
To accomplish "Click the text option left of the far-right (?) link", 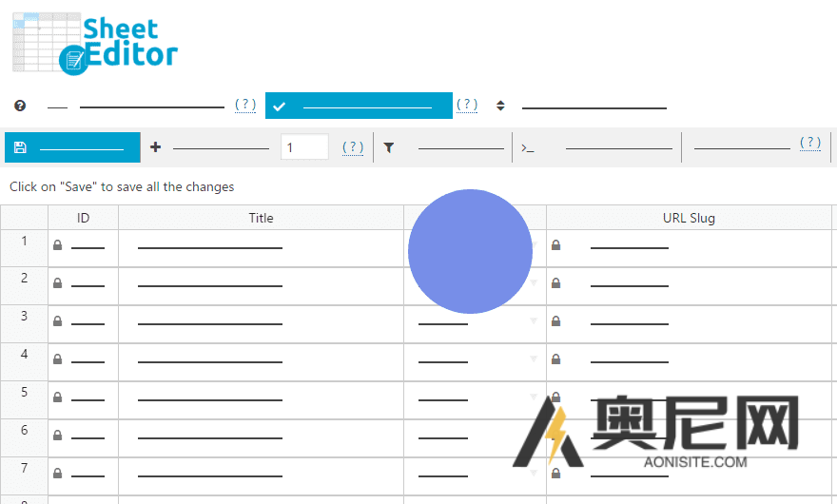I will click(x=742, y=148).
